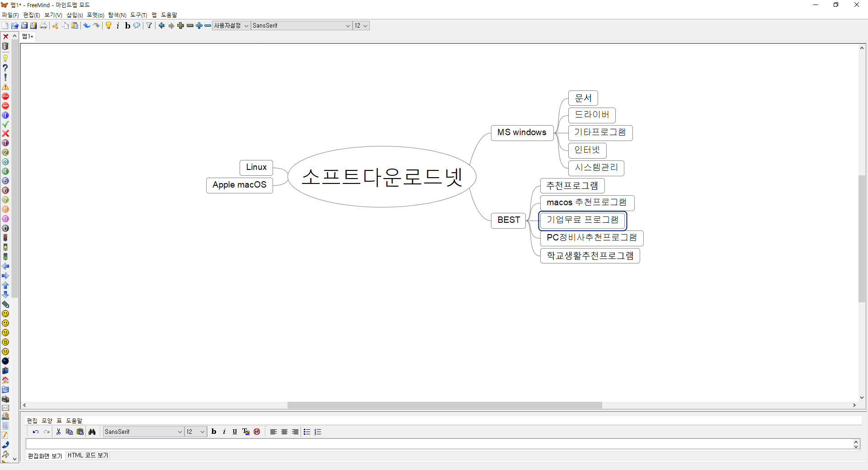Click the blue left arrow navigation icon

[x=161, y=26]
